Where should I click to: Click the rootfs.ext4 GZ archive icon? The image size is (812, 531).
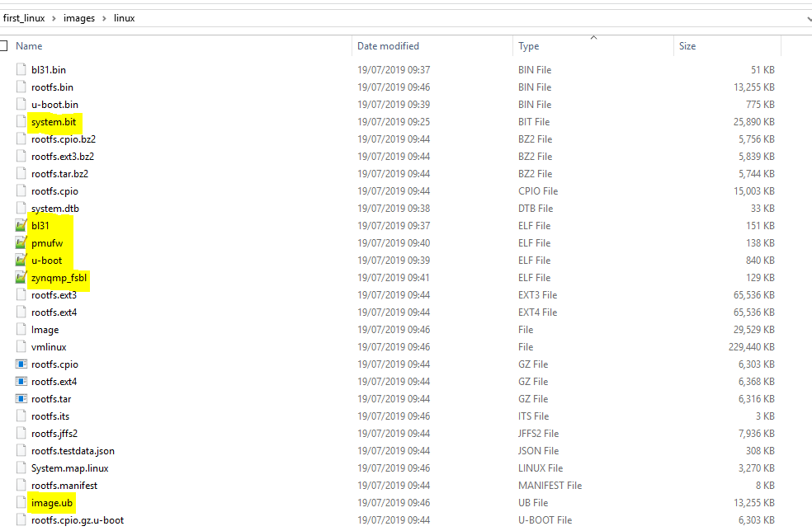click(x=21, y=382)
